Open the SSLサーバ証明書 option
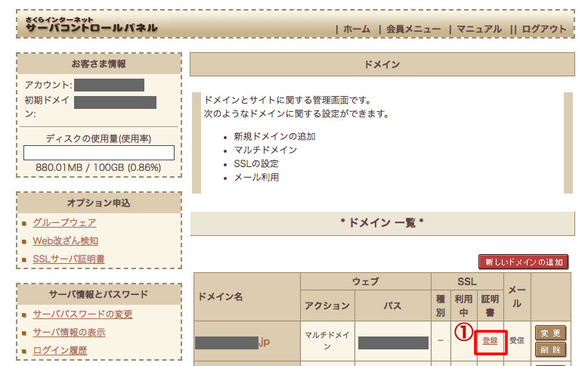588x366 pixels. [x=68, y=259]
